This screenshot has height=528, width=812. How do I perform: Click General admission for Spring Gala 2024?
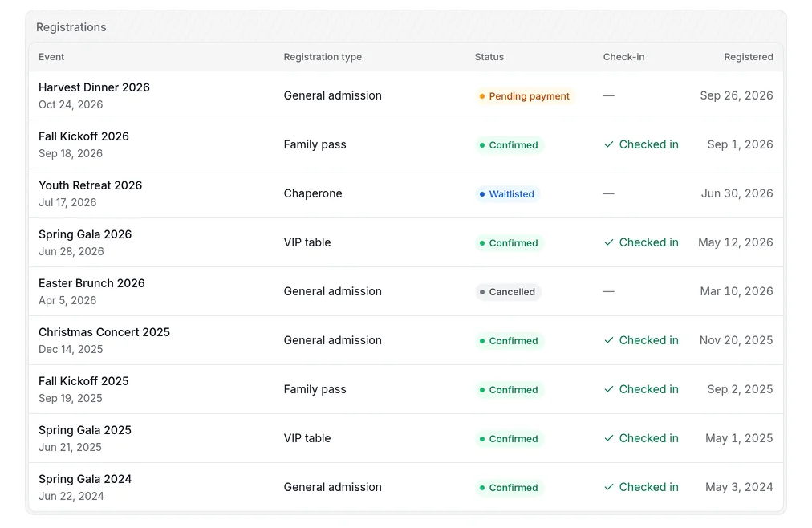pos(332,487)
